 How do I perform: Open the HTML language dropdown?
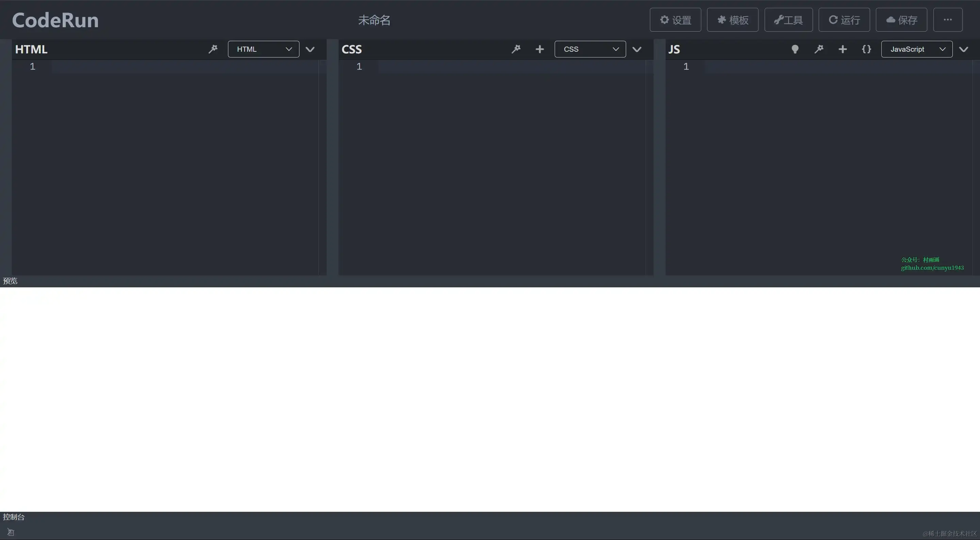(263, 49)
